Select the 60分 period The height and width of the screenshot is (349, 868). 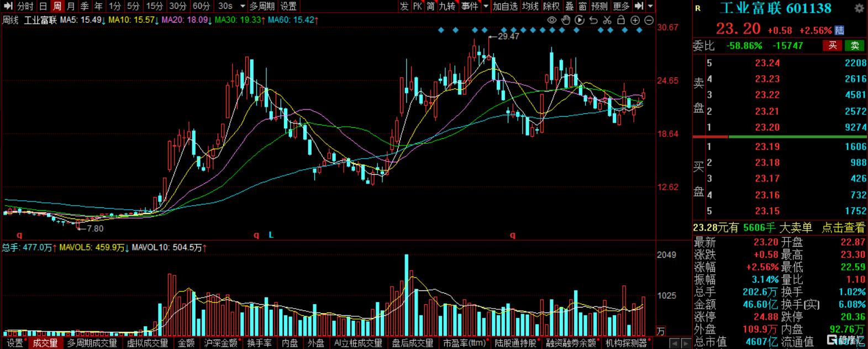click(201, 6)
